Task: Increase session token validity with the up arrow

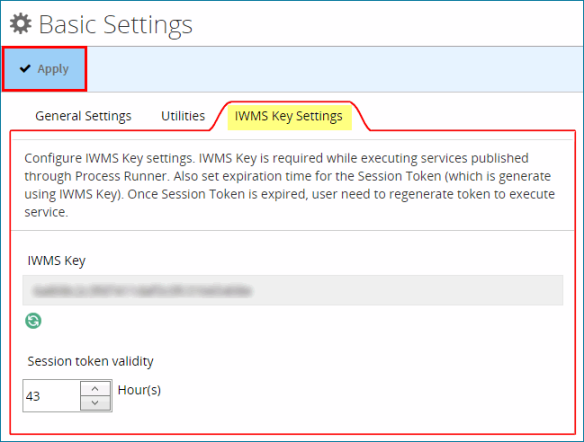Action: click(95, 388)
